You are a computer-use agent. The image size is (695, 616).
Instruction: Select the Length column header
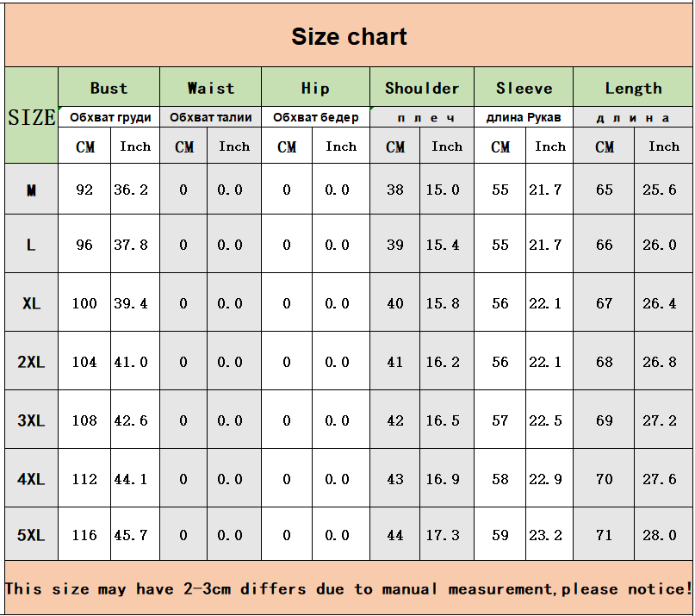pyautogui.click(x=633, y=88)
